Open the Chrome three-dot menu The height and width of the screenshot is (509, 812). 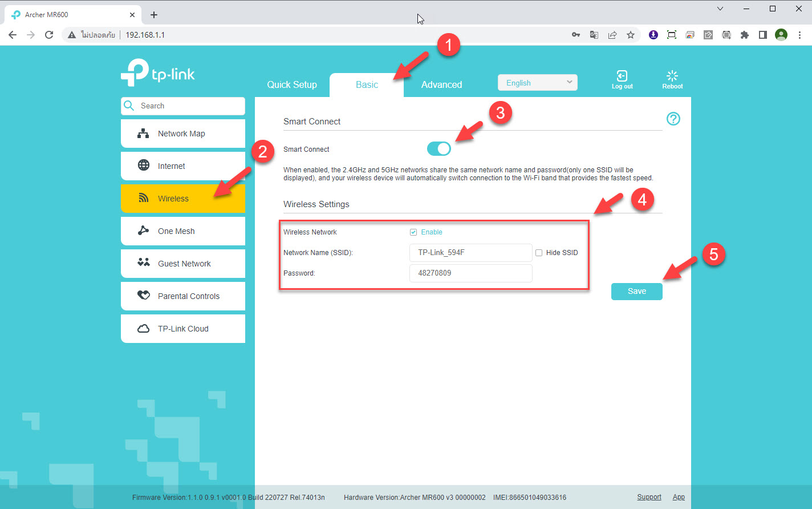tap(799, 35)
